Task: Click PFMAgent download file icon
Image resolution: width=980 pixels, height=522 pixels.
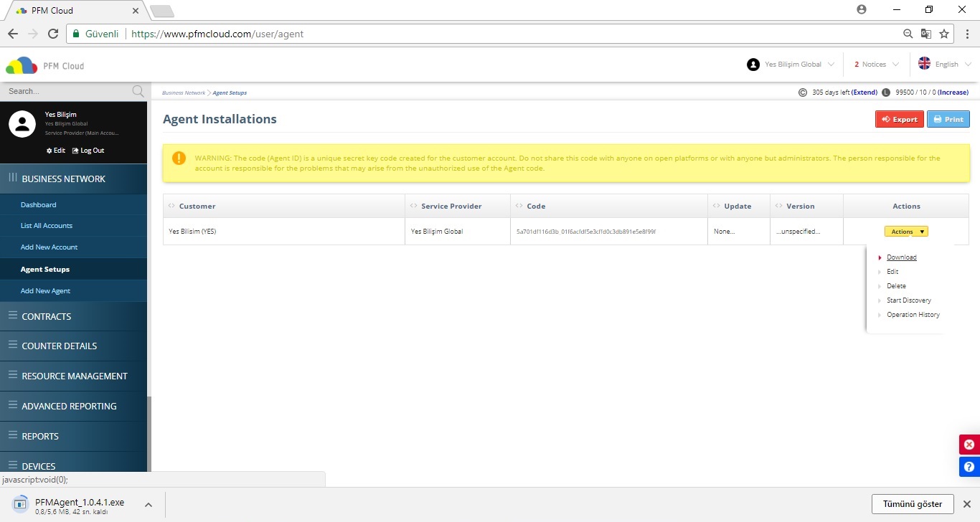Action: (22, 504)
